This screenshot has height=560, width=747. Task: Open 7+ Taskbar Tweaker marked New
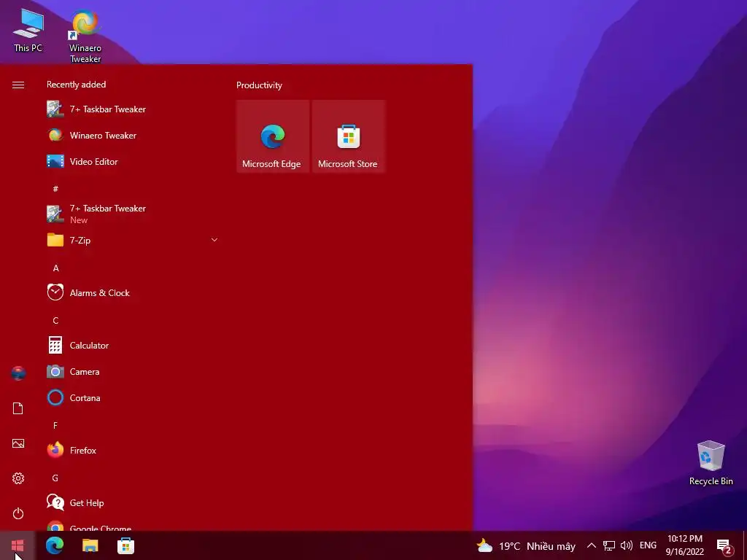coord(132,214)
